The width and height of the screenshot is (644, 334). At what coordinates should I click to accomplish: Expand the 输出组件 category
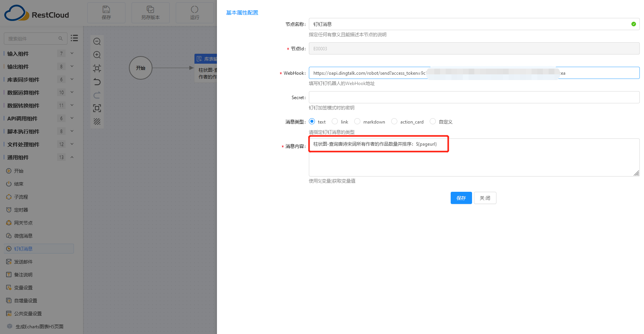[72, 66]
